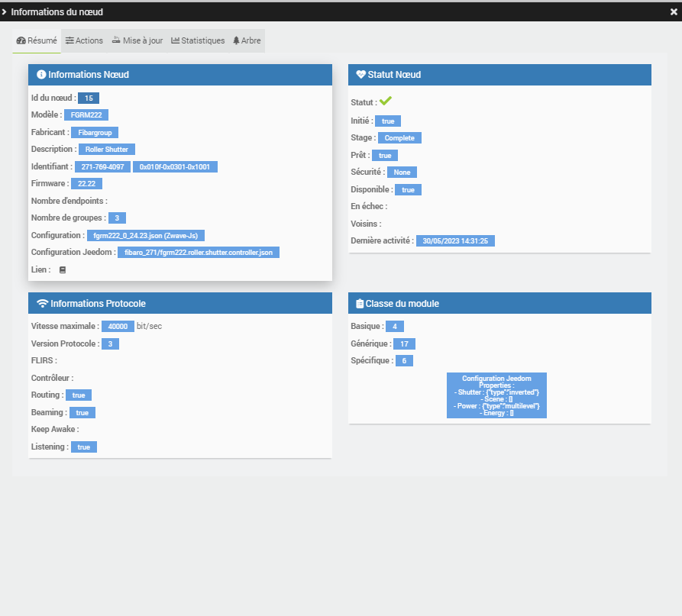
Task: Click the Nombre de groupes value 3
Action: click(x=117, y=218)
